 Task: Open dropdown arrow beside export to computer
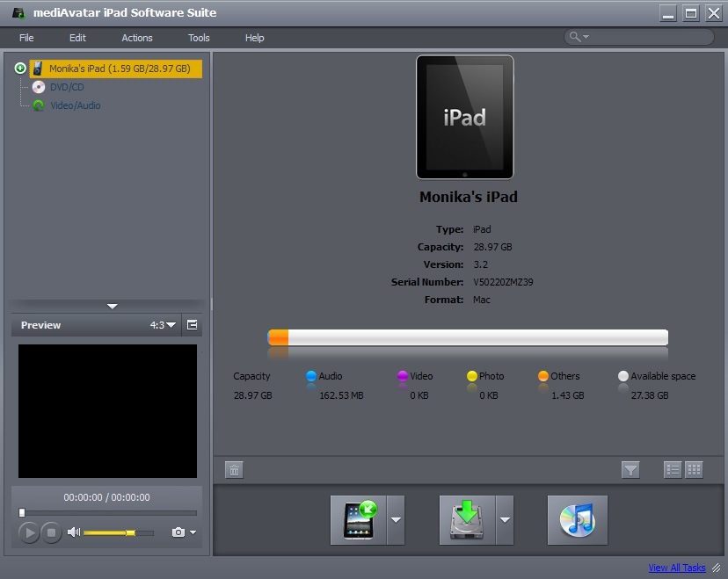[x=505, y=519]
